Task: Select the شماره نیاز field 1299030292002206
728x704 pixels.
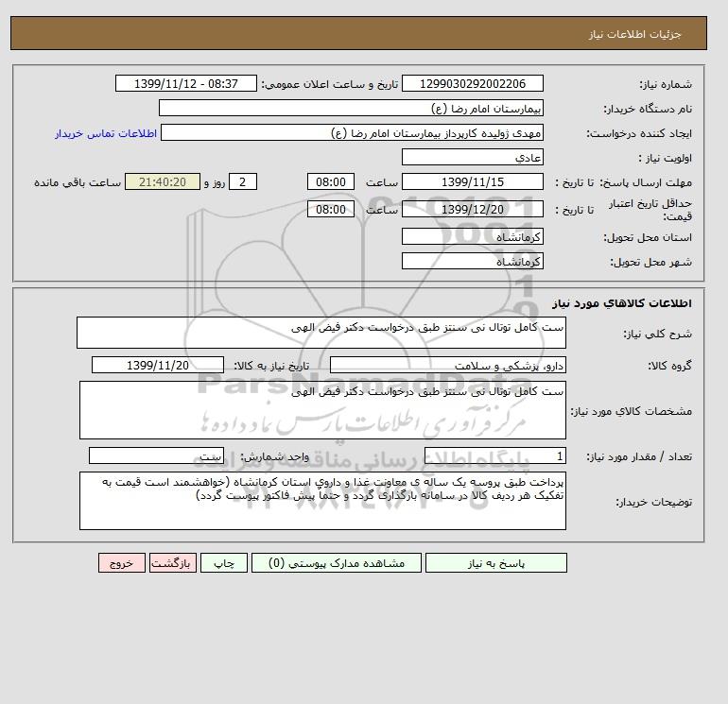Action: (472, 83)
